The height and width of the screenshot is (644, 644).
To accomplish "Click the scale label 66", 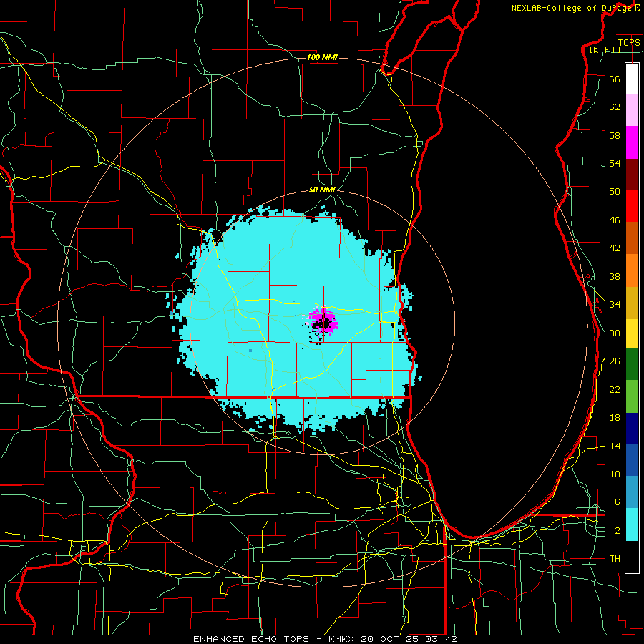I will pyautogui.click(x=615, y=79).
